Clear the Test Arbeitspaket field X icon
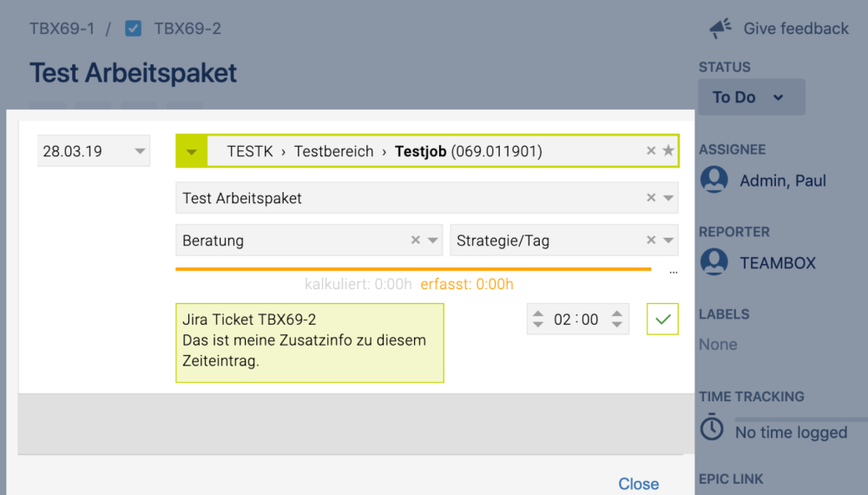 coord(651,198)
